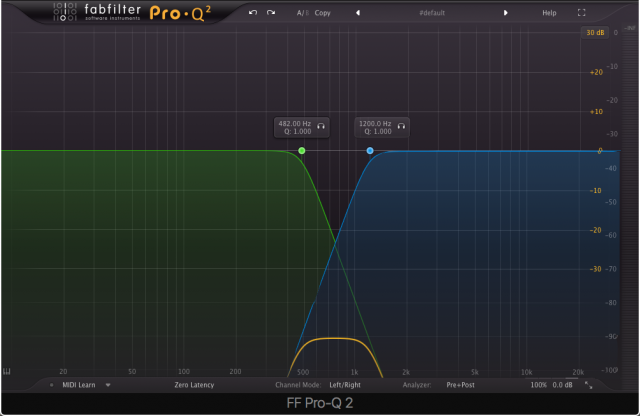The width and height of the screenshot is (640, 416).
Task: Go to next preset with right arrow
Action: tap(505, 13)
